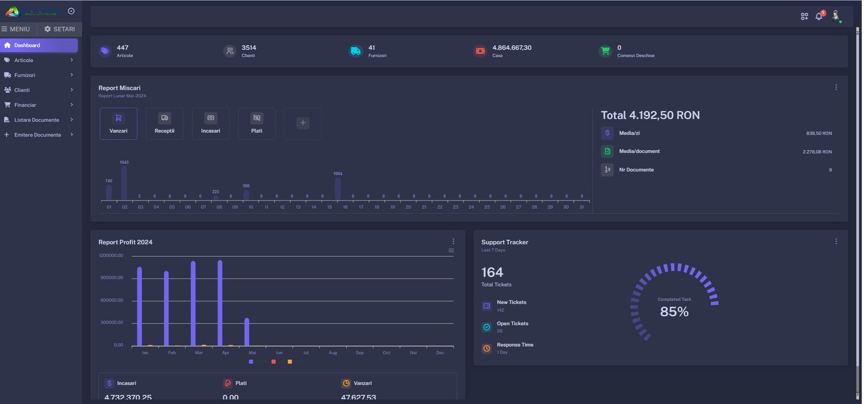
Task: Click the teal Furnizori truck icon
Action: pos(355,51)
